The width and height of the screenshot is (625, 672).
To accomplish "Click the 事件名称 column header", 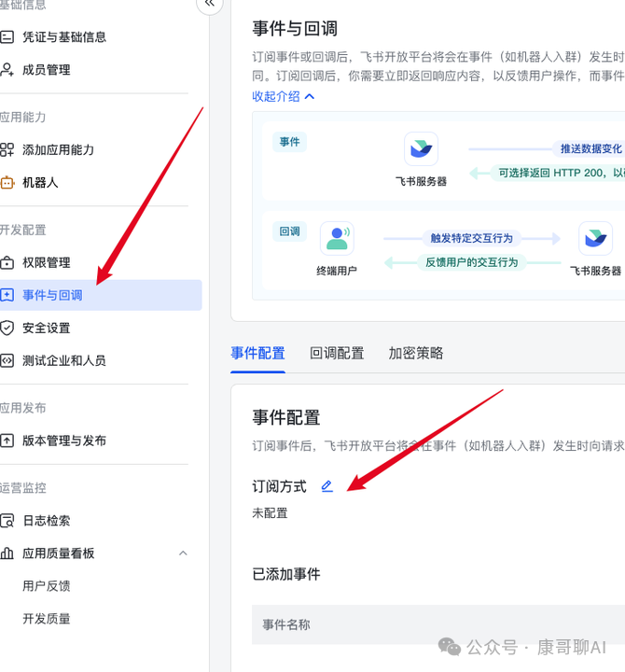I will pyautogui.click(x=286, y=624).
